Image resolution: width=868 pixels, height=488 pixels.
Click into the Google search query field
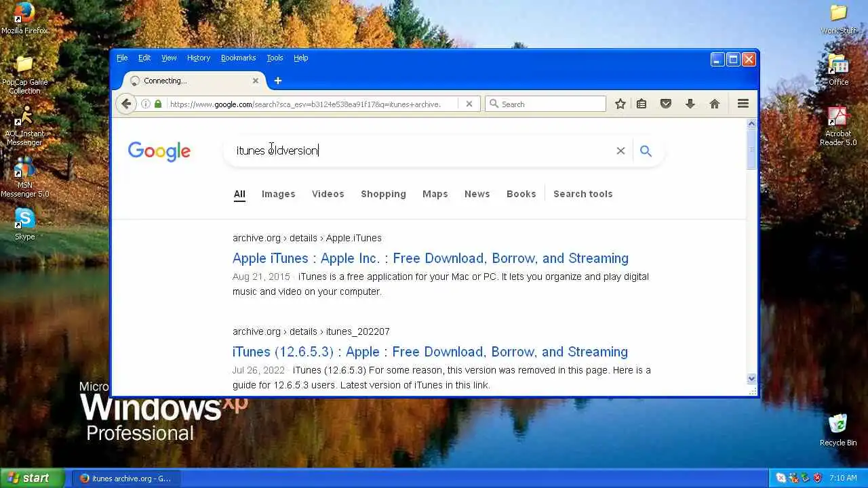click(x=420, y=150)
